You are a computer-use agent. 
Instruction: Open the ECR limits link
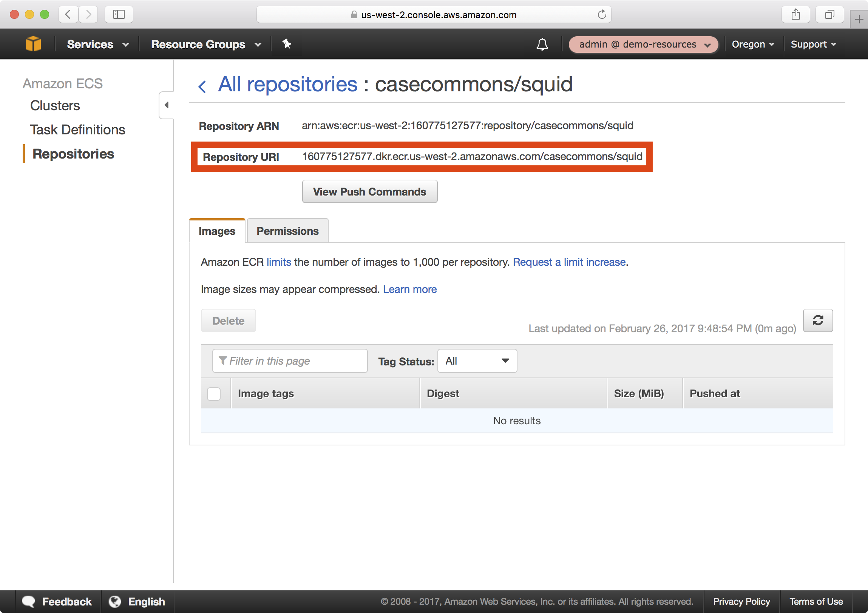(x=279, y=262)
